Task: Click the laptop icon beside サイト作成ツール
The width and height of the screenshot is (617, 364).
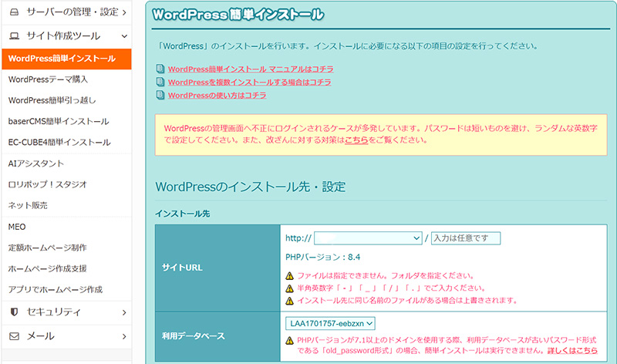Action: click(15, 35)
